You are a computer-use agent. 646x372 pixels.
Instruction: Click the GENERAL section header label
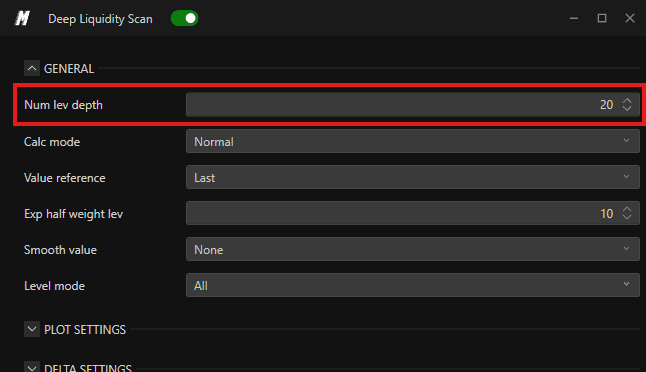click(69, 69)
